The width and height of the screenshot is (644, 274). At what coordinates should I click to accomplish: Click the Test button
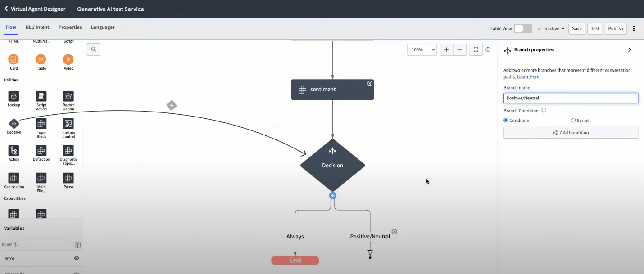(595, 28)
